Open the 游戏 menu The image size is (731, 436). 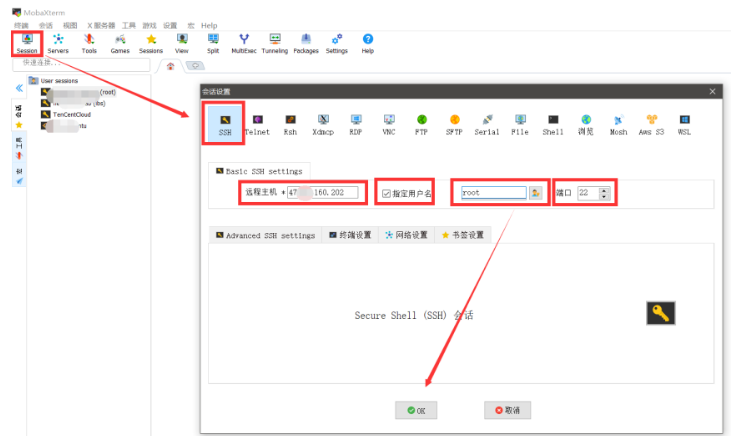(x=149, y=25)
